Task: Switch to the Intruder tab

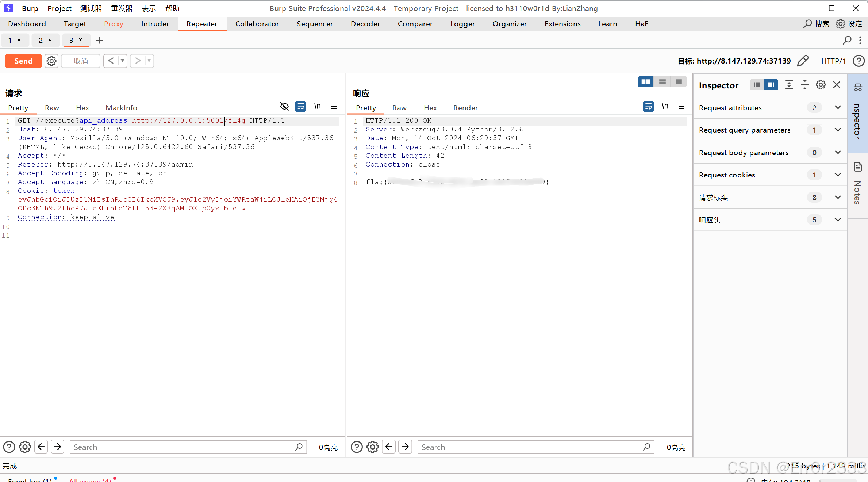Action: (x=155, y=24)
